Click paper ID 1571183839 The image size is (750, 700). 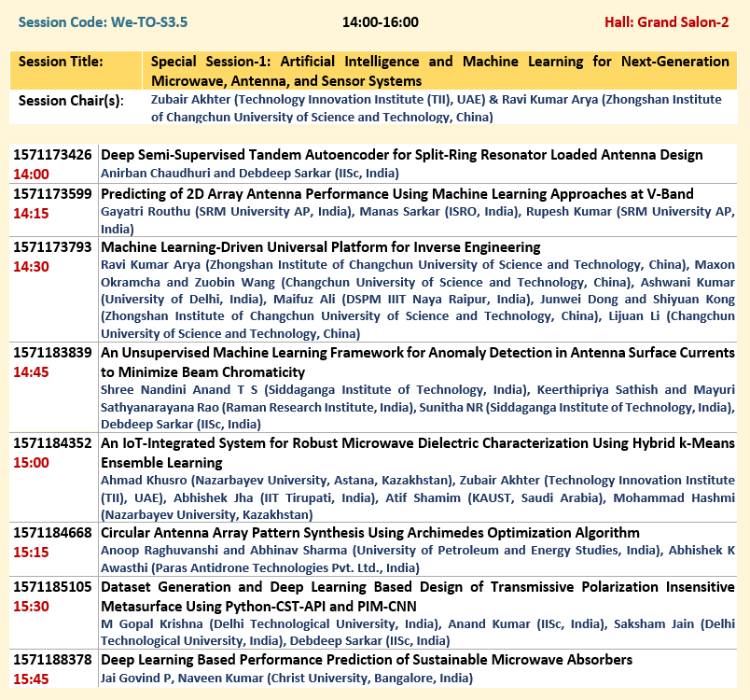51,354
